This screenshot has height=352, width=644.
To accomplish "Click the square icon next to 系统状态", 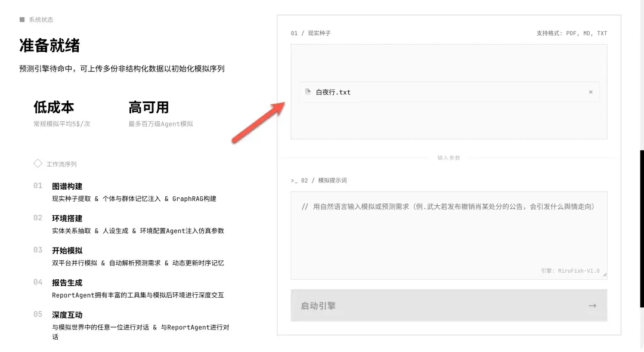I will pos(22,20).
